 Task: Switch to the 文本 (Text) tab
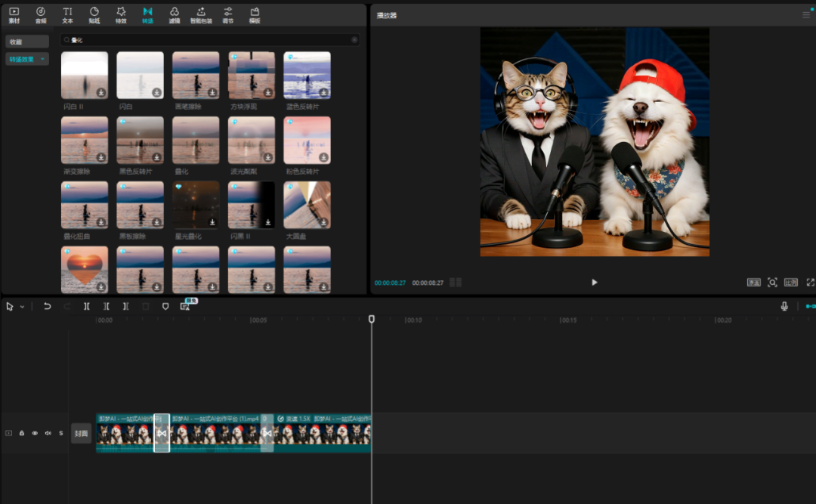tap(68, 15)
